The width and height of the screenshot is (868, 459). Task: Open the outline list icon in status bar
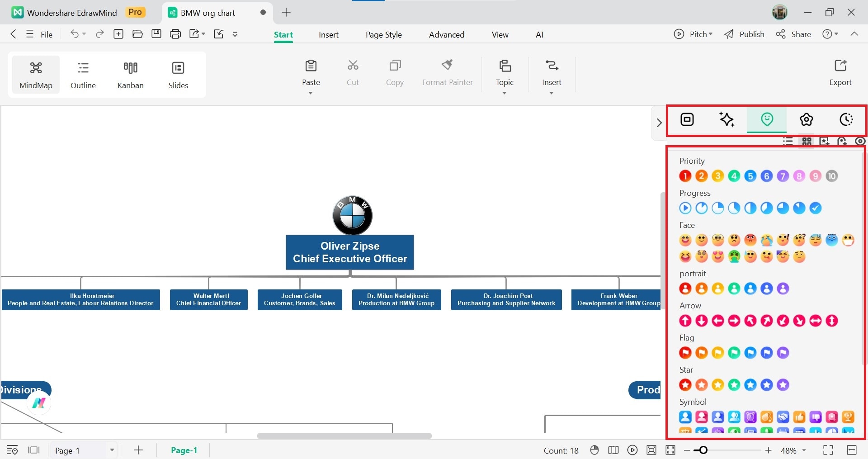(x=12, y=450)
